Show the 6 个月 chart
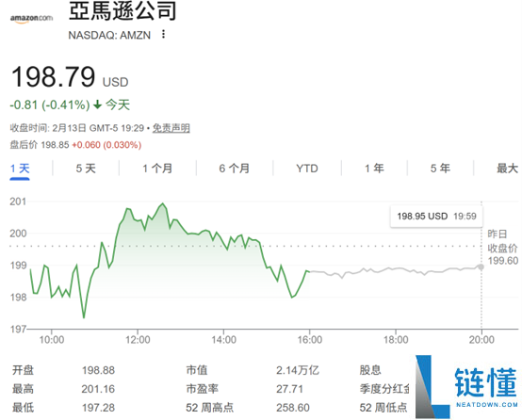This screenshot has height=420, width=522. pos(235,169)
